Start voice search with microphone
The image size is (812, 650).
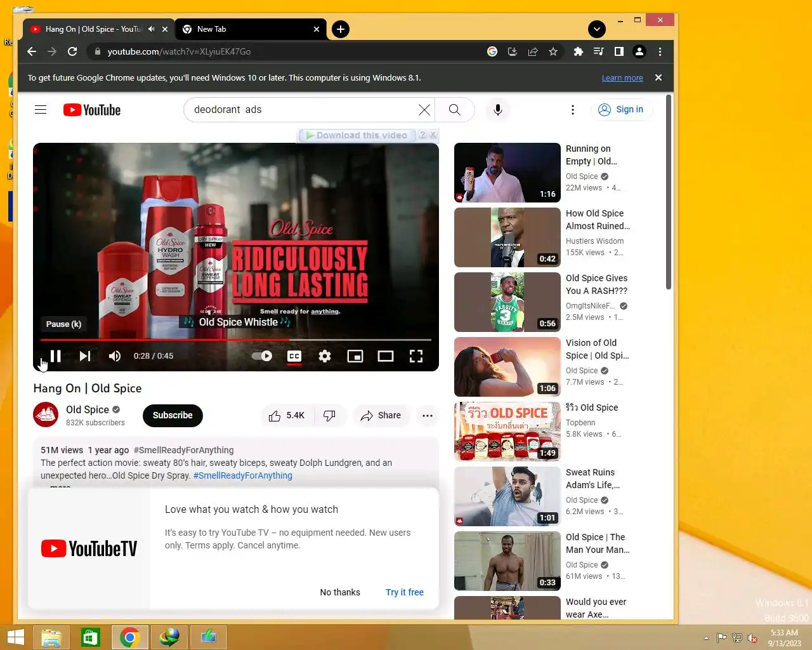pos(498,110)
